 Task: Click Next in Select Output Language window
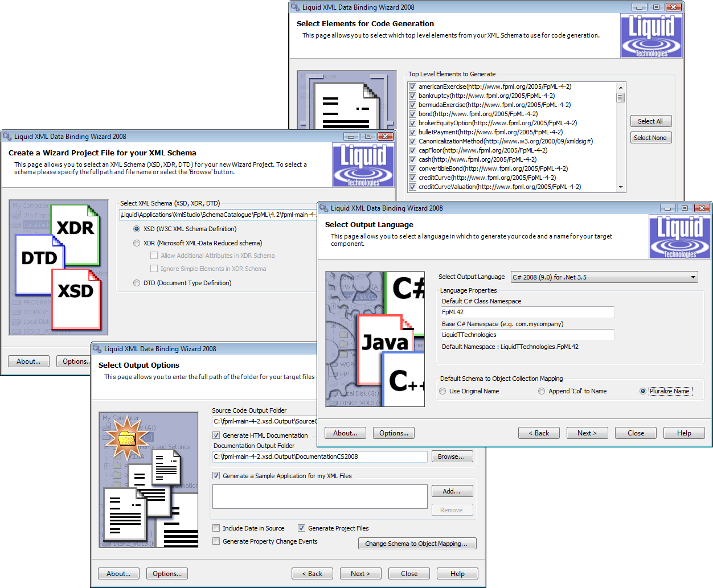point(587,433)
